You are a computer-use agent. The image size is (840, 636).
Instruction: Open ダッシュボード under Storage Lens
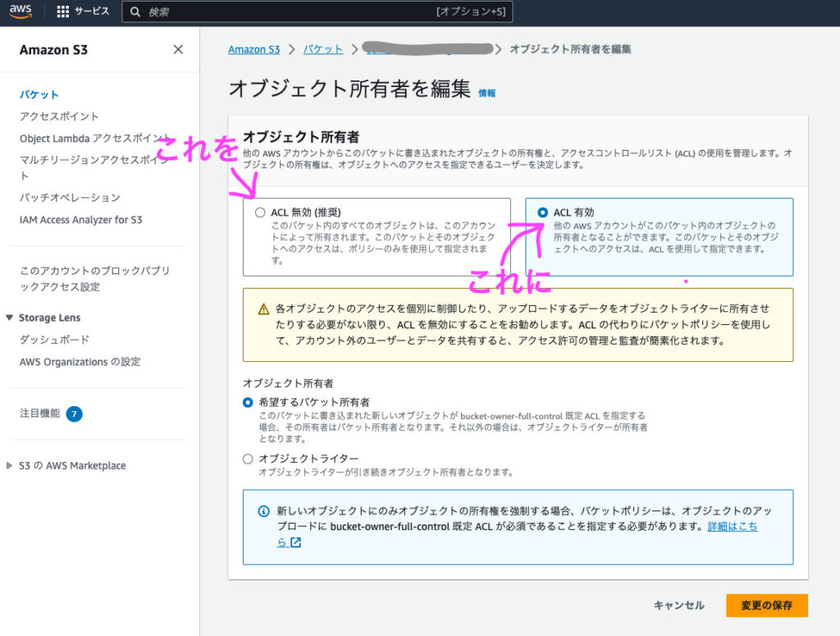pyautogui.click(x=54, y=340)
